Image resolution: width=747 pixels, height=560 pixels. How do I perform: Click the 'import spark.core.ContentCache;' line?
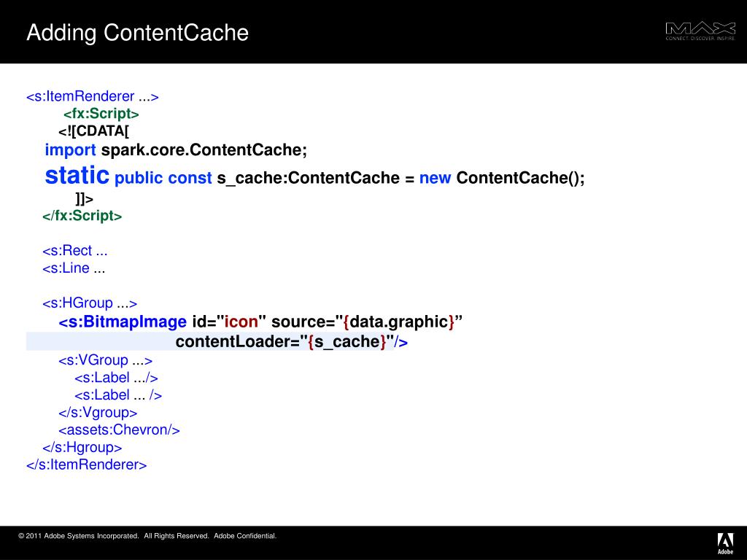click(176, 150)
